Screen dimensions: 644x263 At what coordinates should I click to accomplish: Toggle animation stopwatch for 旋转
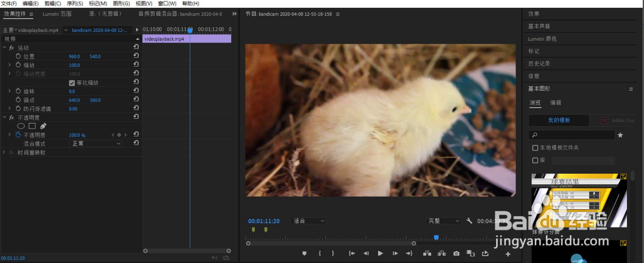(x=18, y=91)
